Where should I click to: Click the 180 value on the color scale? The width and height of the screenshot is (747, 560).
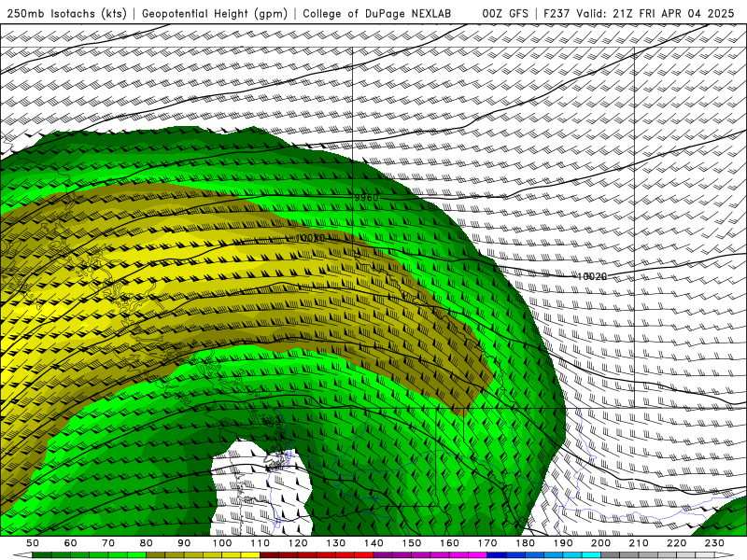[525, 543]
